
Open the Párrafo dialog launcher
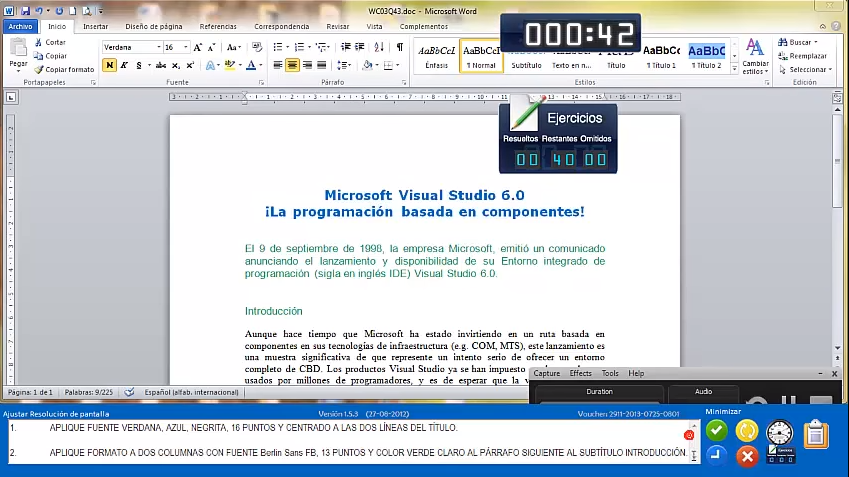point(404,82)
